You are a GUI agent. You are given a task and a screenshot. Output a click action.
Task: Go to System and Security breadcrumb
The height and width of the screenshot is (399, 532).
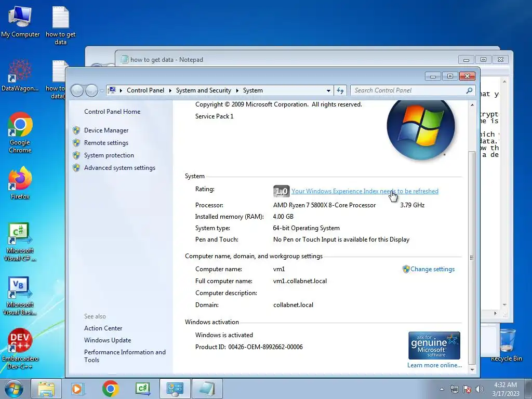(203, 90)
